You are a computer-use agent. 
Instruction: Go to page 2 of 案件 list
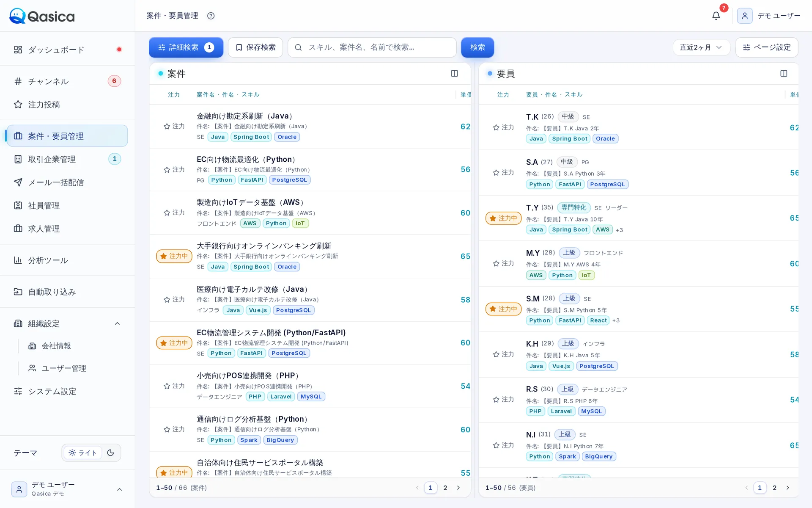click(x=445, y=488)
